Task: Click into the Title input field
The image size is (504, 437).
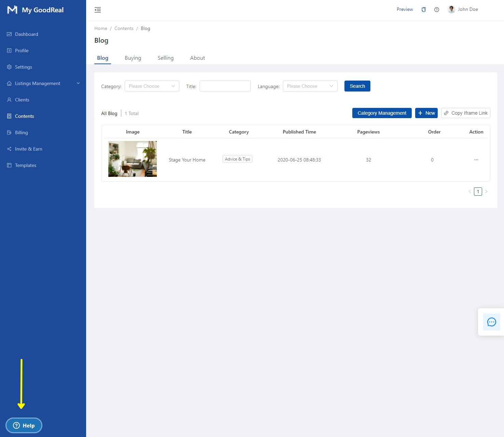Action: [x=225, y=86]
